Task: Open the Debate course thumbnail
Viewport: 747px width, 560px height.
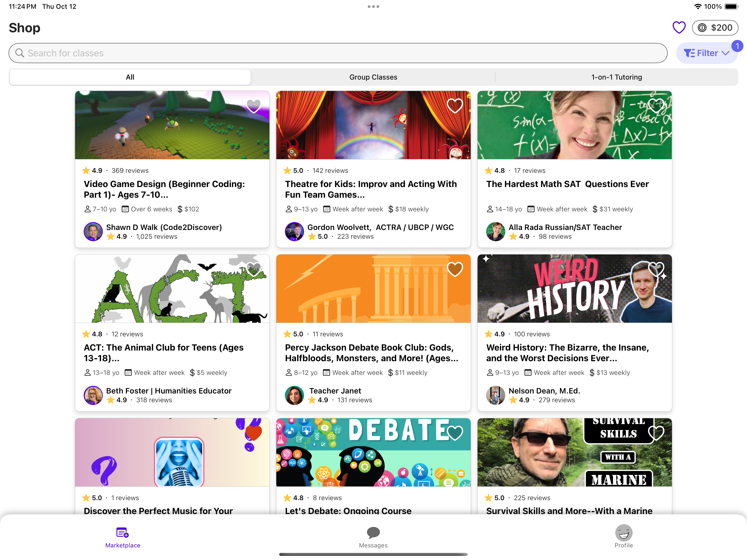Action: tap(373, 452)
